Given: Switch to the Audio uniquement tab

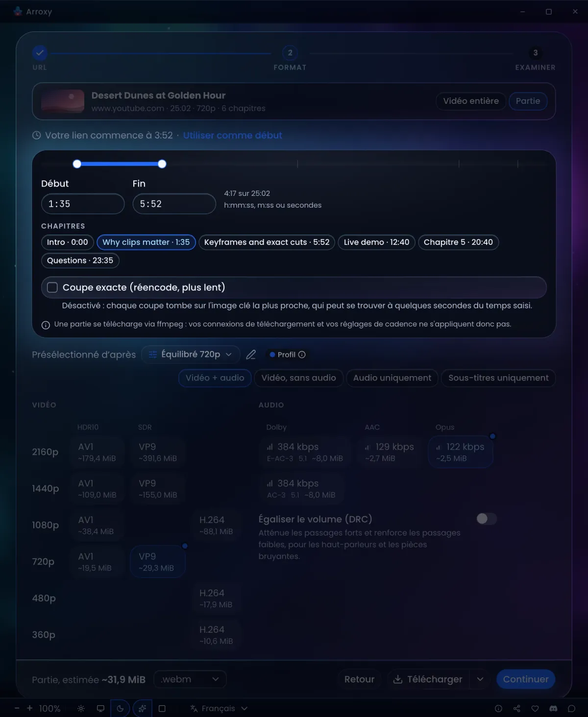Looking at the screenshot, I should (392, 378).
